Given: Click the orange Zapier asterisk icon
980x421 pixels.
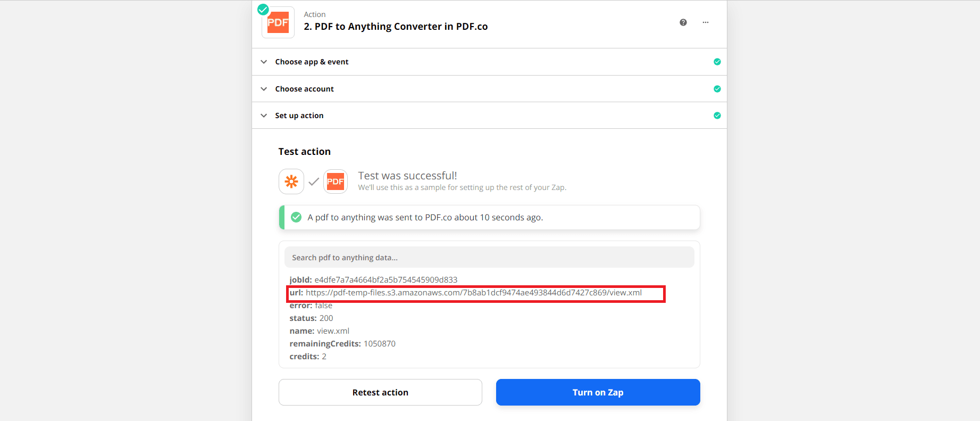Looking at the screenshot, I should 291,181.
